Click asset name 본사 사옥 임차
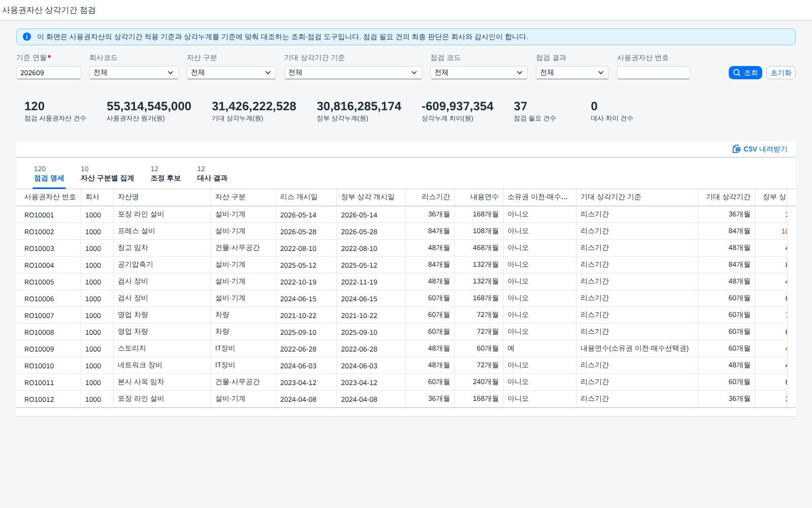This screenshot has height=508, width=812. pos(141,382)
